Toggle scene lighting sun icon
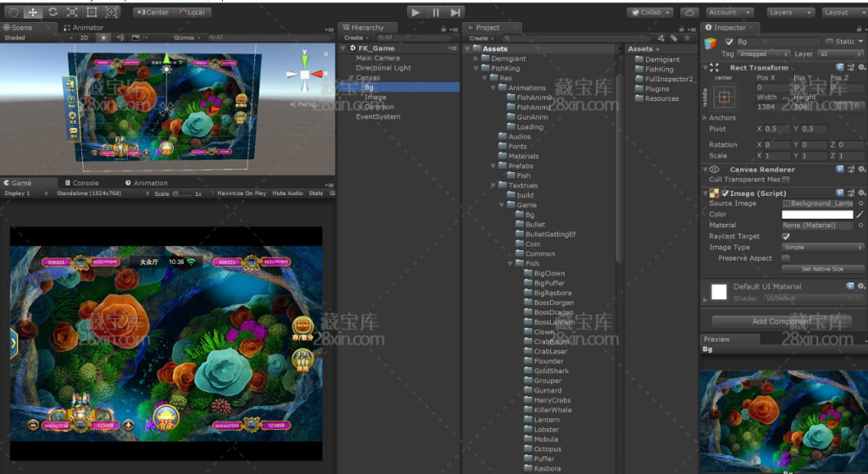The image size is (868, 474). point(103,38)
